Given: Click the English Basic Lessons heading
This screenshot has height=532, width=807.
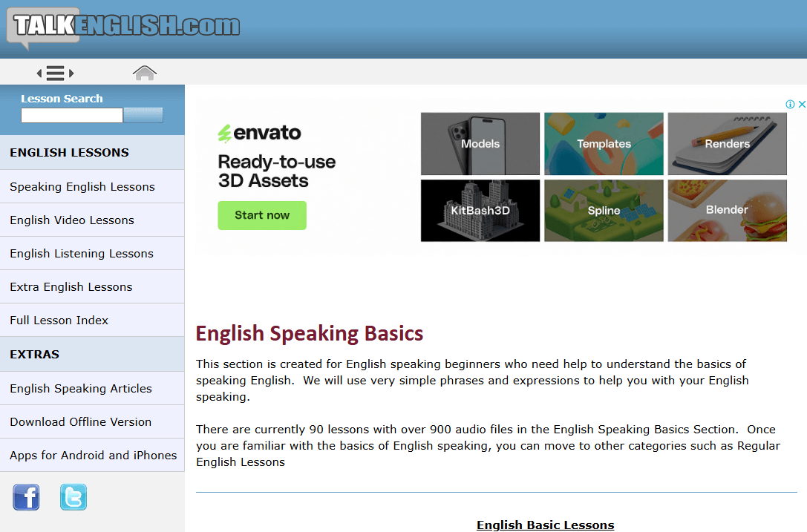Looking at the screenshot, I should (x=545, y=525).
